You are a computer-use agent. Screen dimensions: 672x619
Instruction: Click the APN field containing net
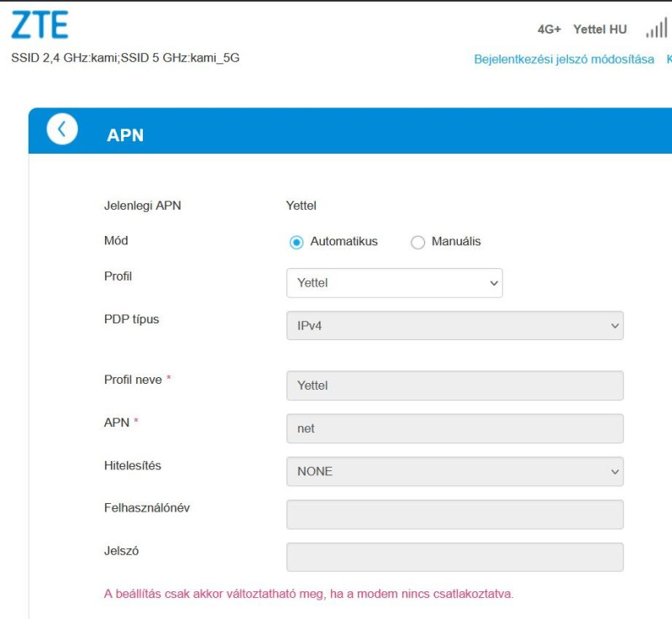pos(454,428)
